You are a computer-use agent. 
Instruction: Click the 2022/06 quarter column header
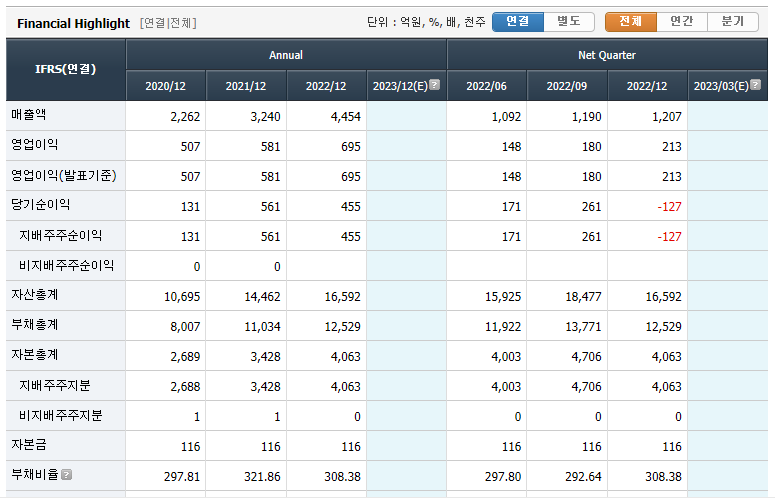tap(486, 86)
